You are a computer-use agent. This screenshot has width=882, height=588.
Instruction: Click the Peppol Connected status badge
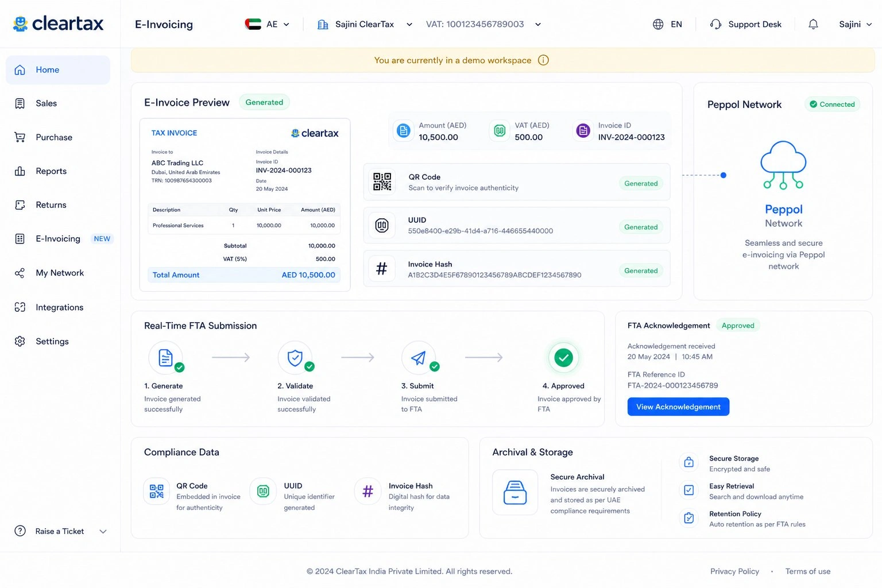[832, 105]
